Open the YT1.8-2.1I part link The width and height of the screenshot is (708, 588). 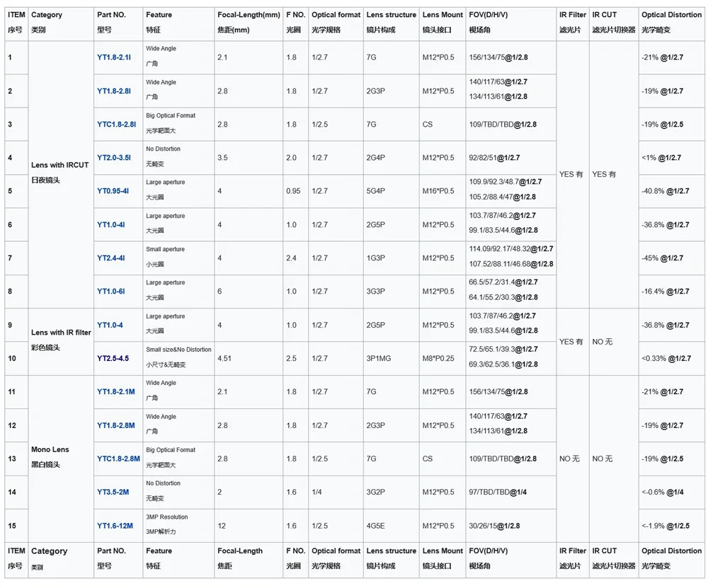tap(113, 57)
